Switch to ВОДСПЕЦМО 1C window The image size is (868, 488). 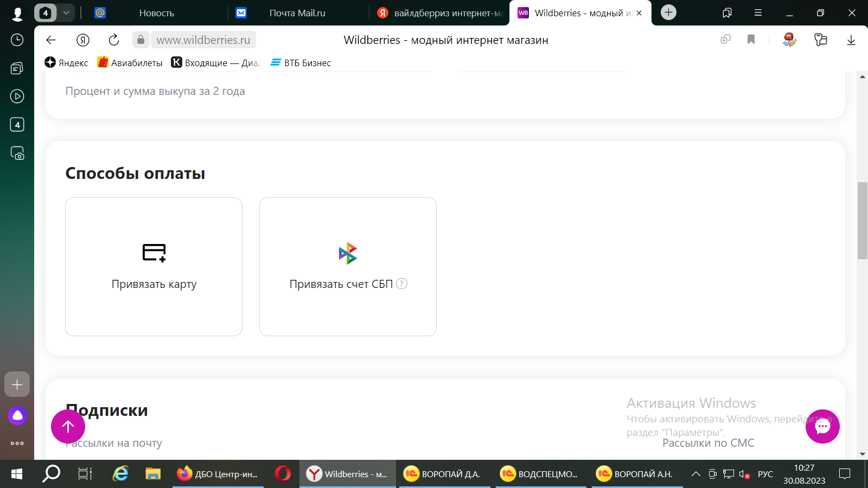(x=540, y=474)
